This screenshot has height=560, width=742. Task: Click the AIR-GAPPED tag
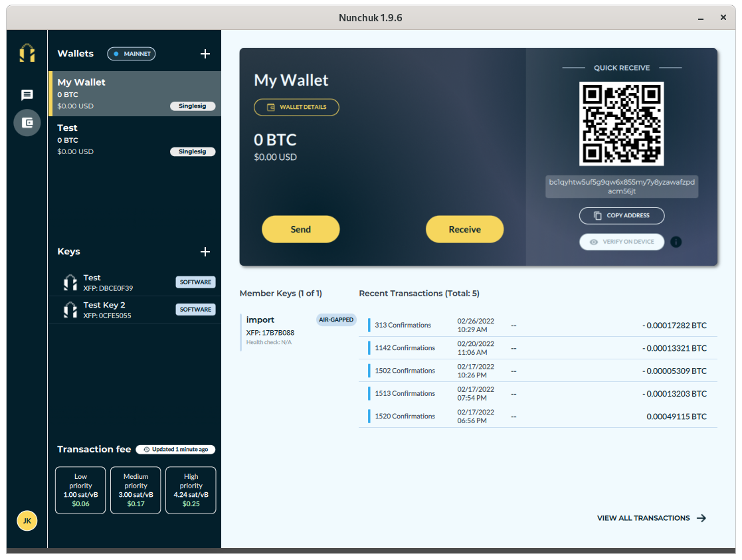[x=336, y=320]
